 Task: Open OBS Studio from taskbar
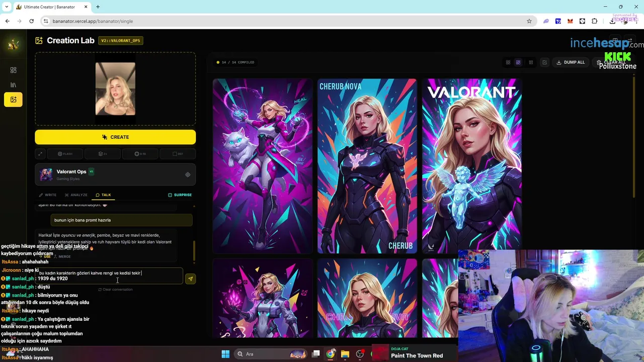coord(360,354)
